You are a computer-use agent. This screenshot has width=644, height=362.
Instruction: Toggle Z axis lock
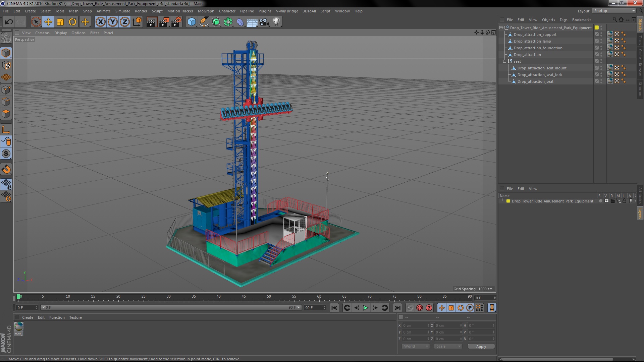[x=125, y=22]
